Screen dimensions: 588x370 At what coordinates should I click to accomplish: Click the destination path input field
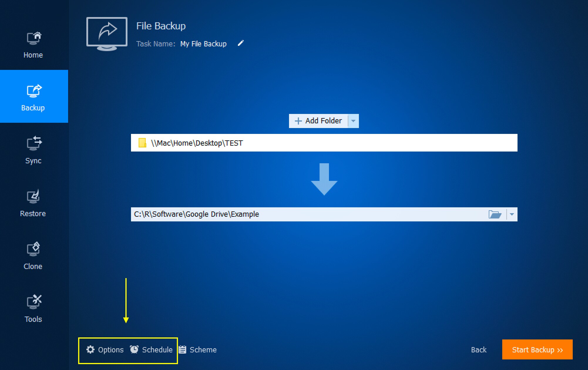click(x=294, y=214)
